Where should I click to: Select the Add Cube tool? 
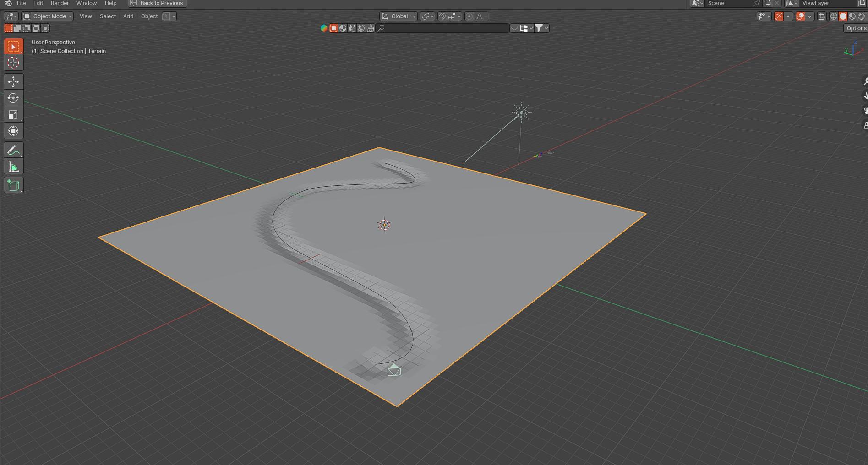click(x=13, y=185)
